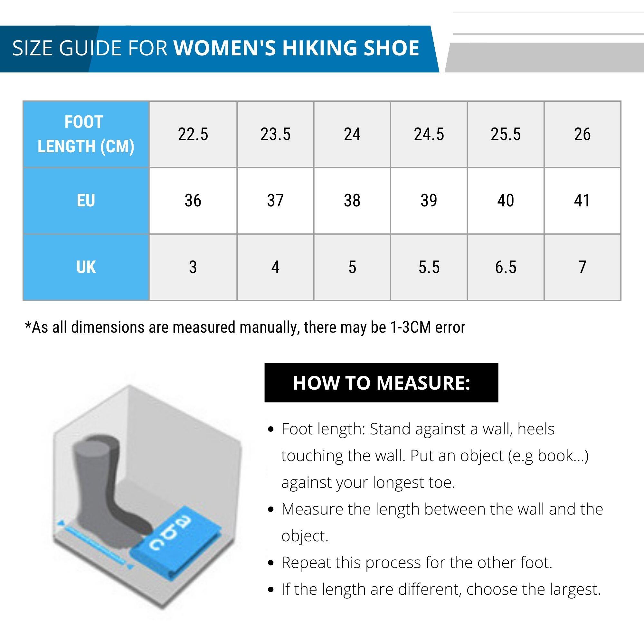Click the SIZE GUIDE FOR WOMEN'S HIKING SHOE banner

216,48
